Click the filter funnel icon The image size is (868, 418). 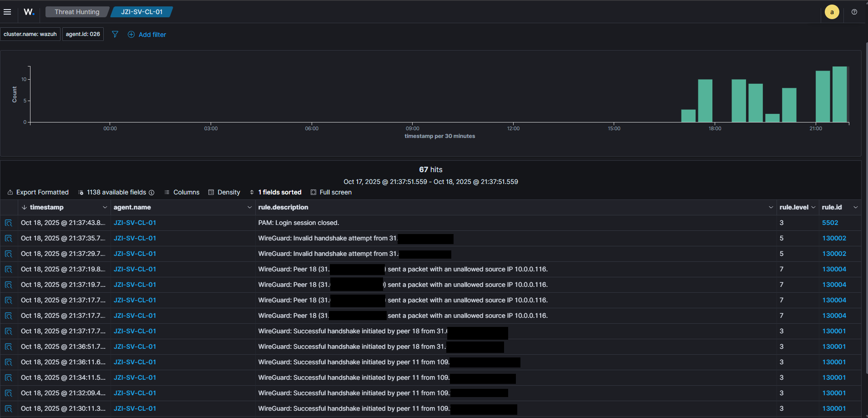[115, 34]
